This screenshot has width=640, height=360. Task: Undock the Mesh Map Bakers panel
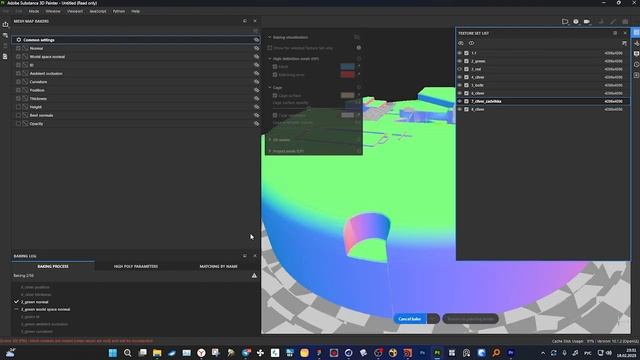244,21
